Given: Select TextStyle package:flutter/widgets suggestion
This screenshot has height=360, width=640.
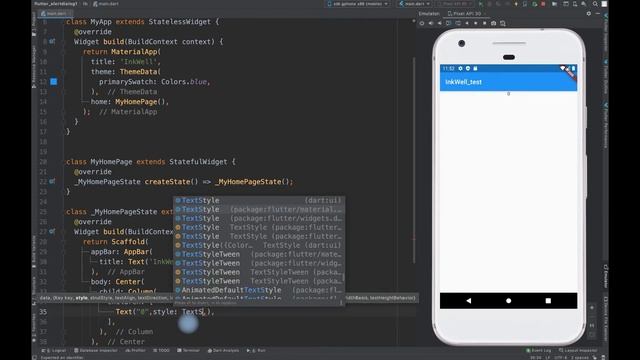Looking at the screenshot, I should (259, 218).
